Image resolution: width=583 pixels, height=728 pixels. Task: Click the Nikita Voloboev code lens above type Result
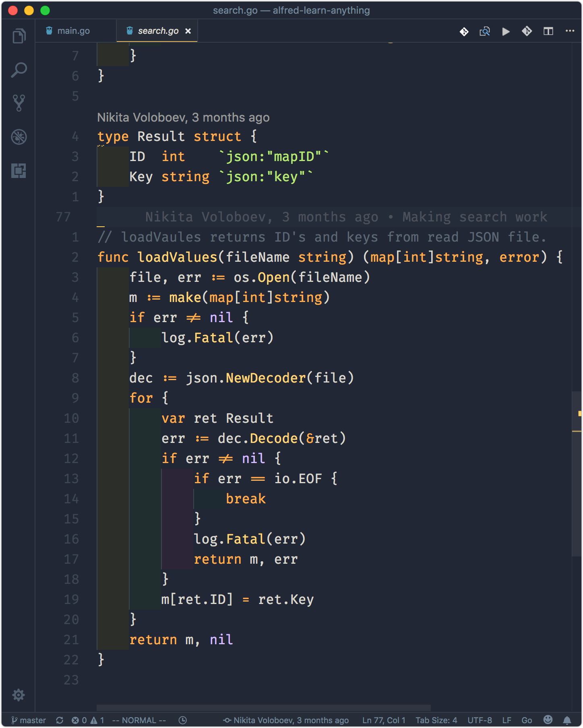click(x=183, y=117)
